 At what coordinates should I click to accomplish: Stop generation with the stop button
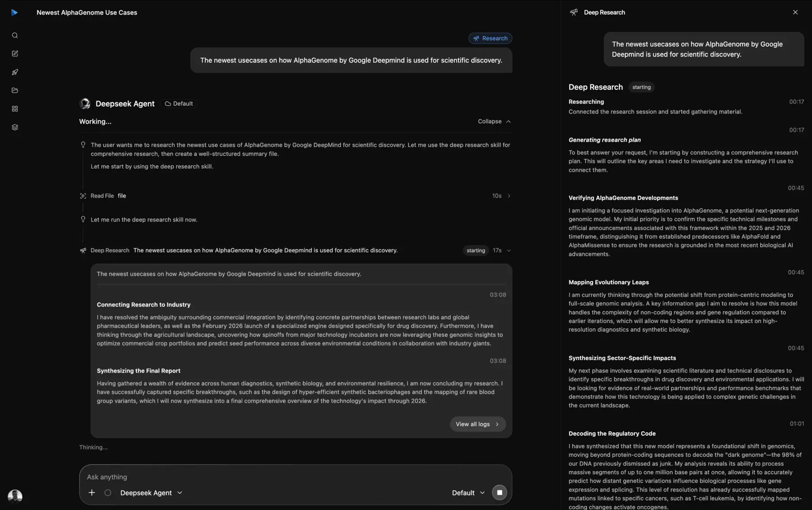tap(499, 493)
